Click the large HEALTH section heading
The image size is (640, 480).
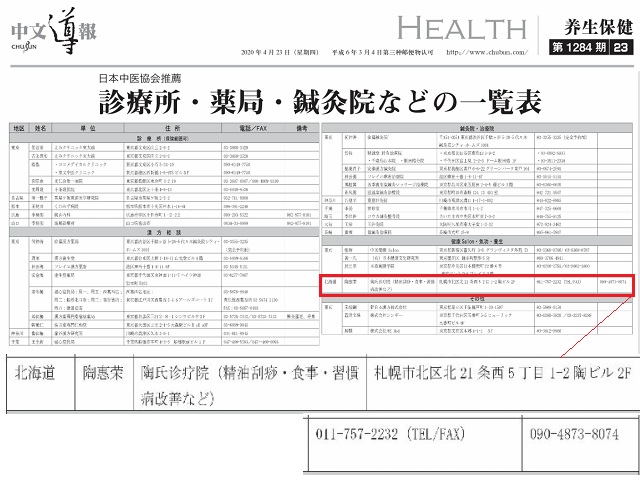[462, 28]
